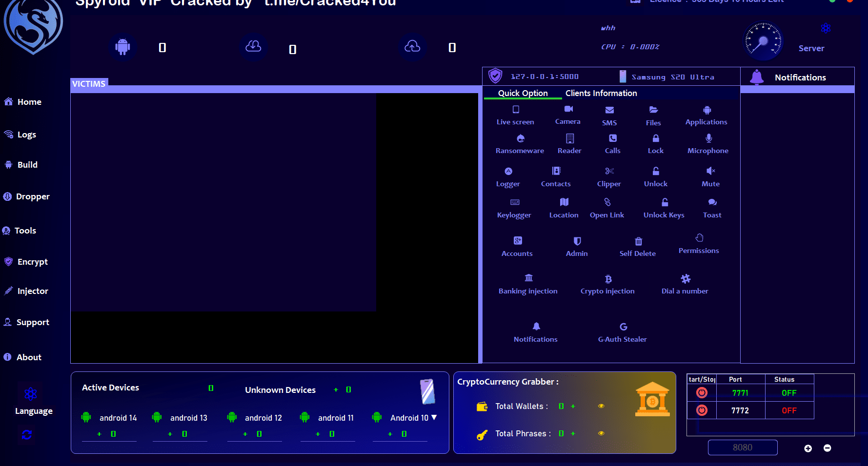
Task: Toggle the power button for port 7771
Action: point(702,392)
